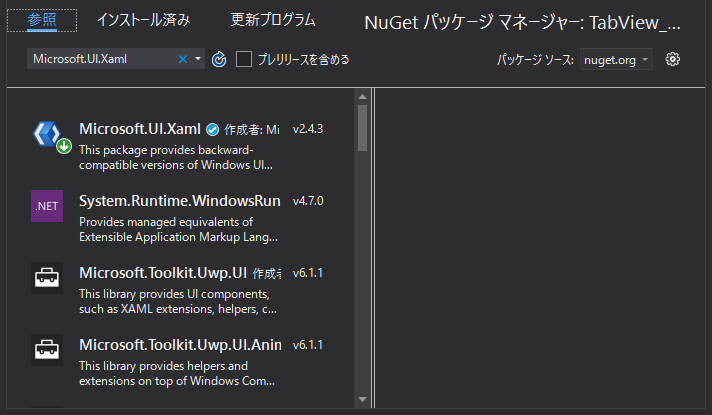The width and height of the screenshot is (712, 415).
Task: Open the search history dropdown arrow
Action: tap(198, 59)
